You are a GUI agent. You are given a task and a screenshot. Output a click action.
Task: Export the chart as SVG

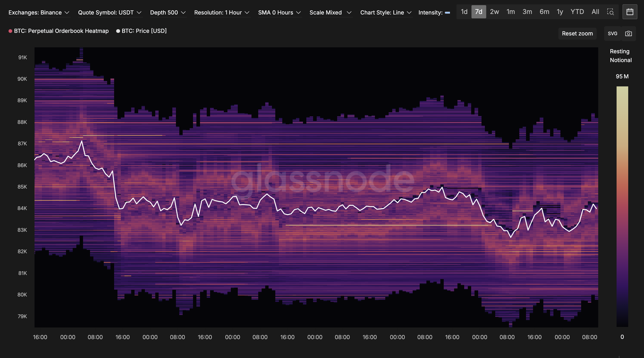(612, 34)
